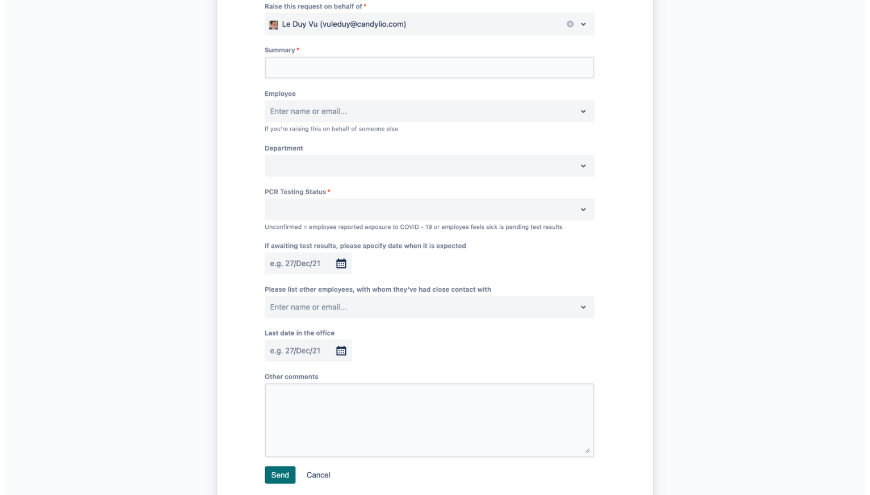Image resolution: width=870 pixels, height=495 pixels.
Task: Open the PCR Testing Status dropdown arrow
Action: [x=583, y=210]
